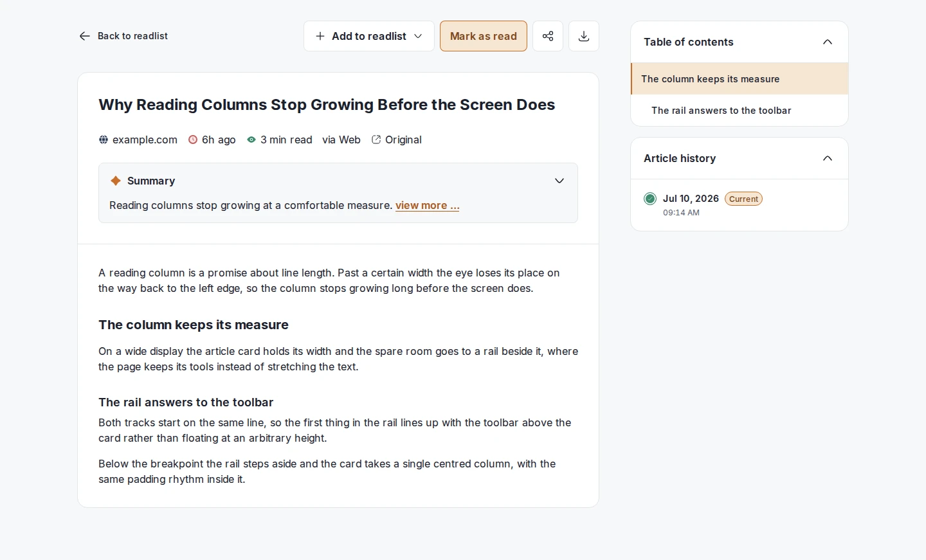The height and width of the screenshot is (560, 926).
Task: Click the share icon button
Action: 548,36
